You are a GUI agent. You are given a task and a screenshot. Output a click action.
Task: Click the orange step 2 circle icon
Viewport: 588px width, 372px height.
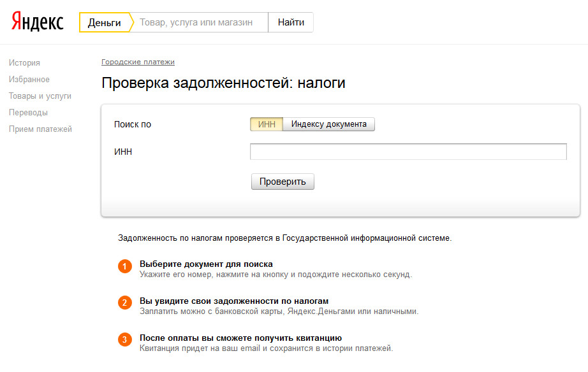click(x=125, y=303)
